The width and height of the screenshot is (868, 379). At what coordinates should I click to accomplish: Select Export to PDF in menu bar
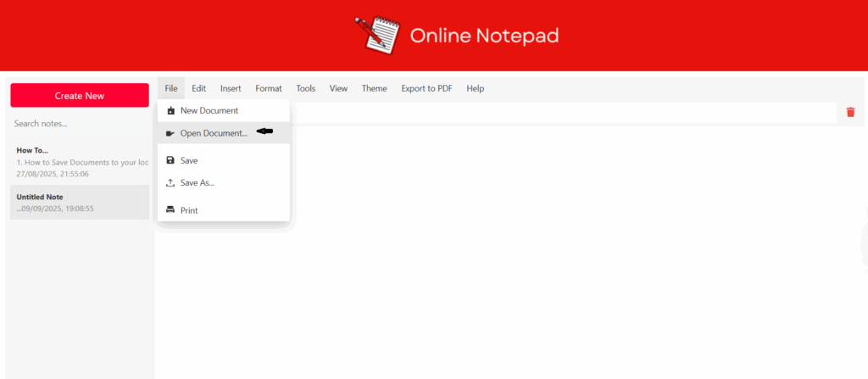426,88
